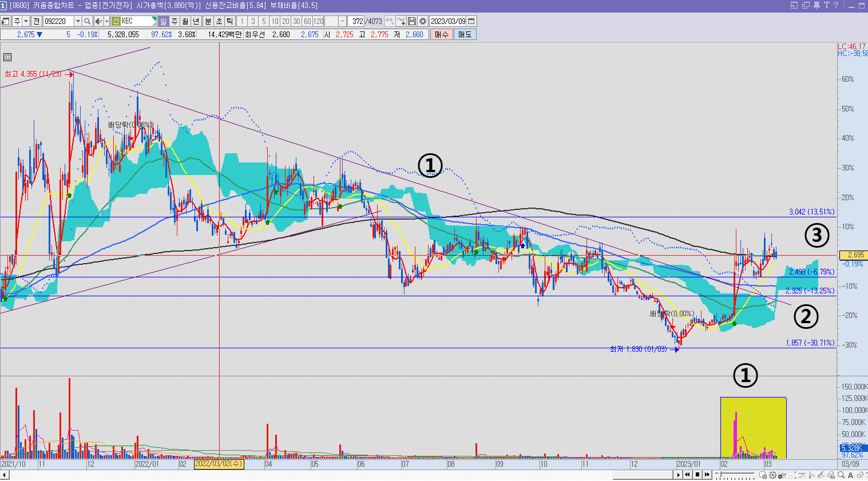The image size is (868, 481).
Task: Click the 매도 sell button
Action: click(x=465, y=34)
